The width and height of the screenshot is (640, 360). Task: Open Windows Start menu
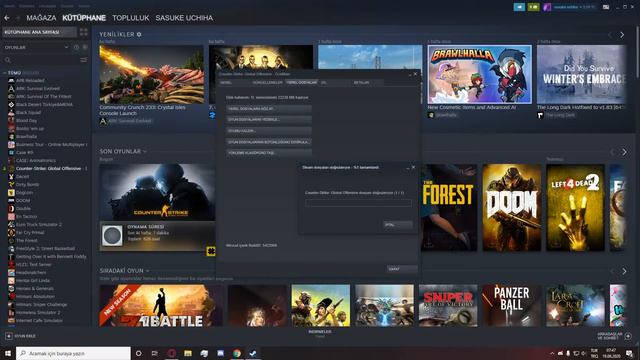coord(7,353)
